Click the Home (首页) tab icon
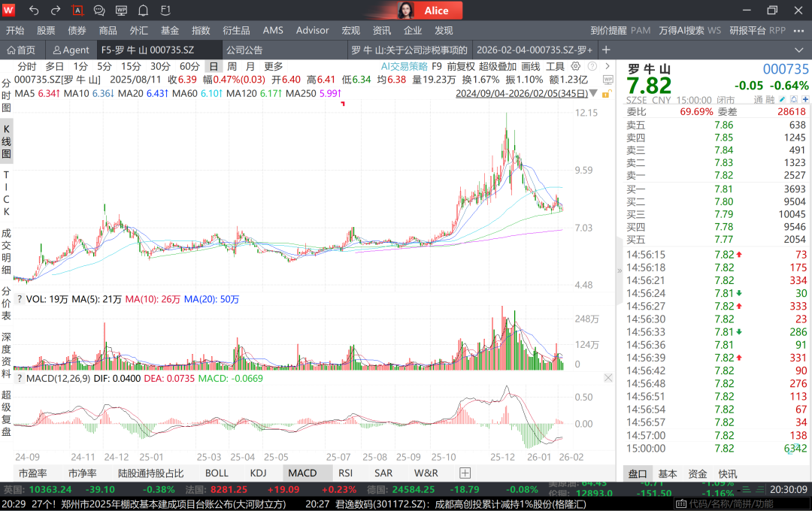This screenshot has height=511, width=812. (x=21, y=50)
